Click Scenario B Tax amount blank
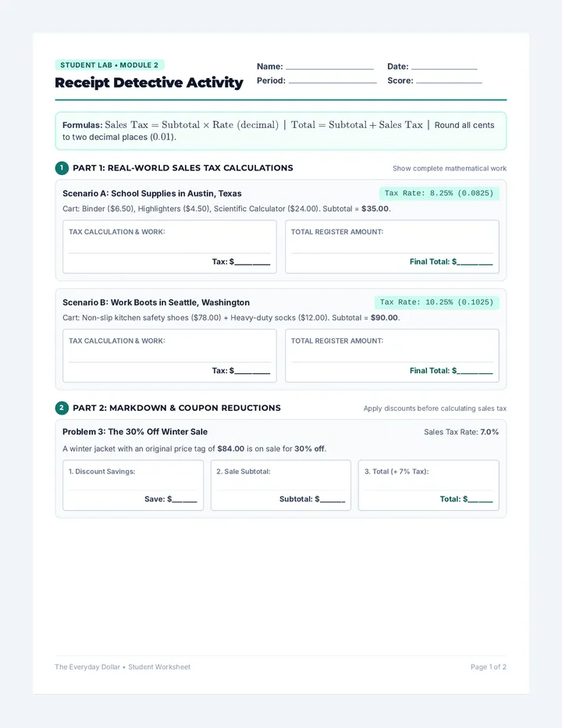The image size is (562, 728). pyautogui.click(x=252, y=372)
